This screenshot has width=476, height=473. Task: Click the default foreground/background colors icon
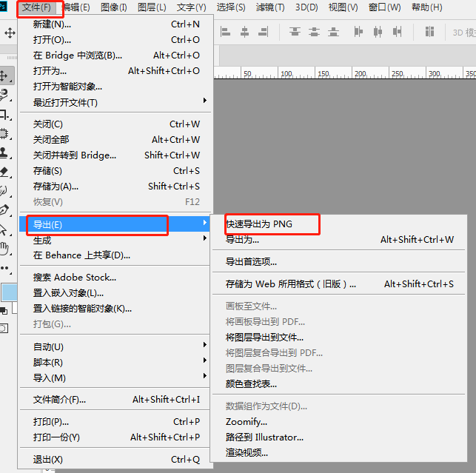tap(4, 311)
